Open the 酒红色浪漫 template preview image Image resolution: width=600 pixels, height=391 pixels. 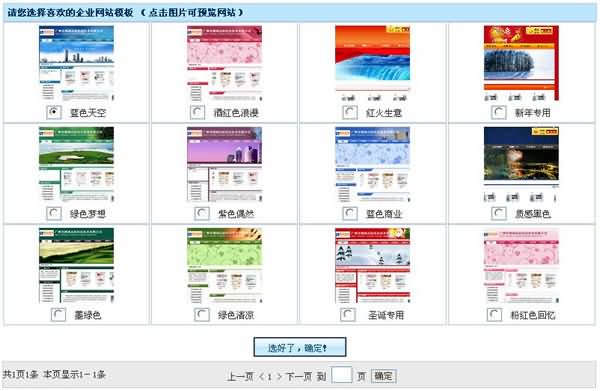[225, 63]
